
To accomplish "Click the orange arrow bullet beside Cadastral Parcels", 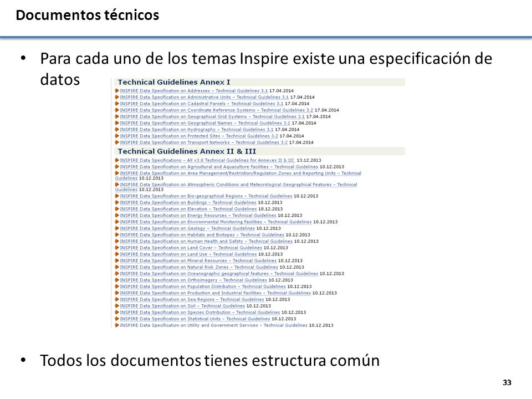I will [117, 104].
